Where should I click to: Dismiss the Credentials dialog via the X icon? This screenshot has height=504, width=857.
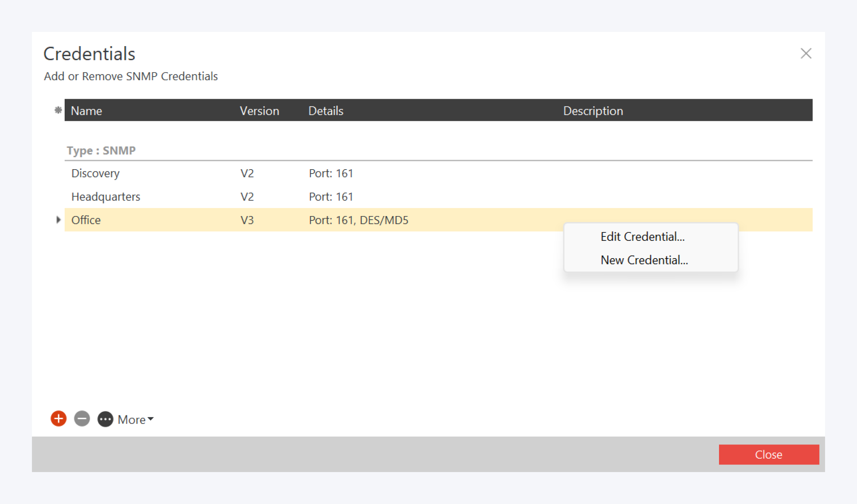coord(806,53)
